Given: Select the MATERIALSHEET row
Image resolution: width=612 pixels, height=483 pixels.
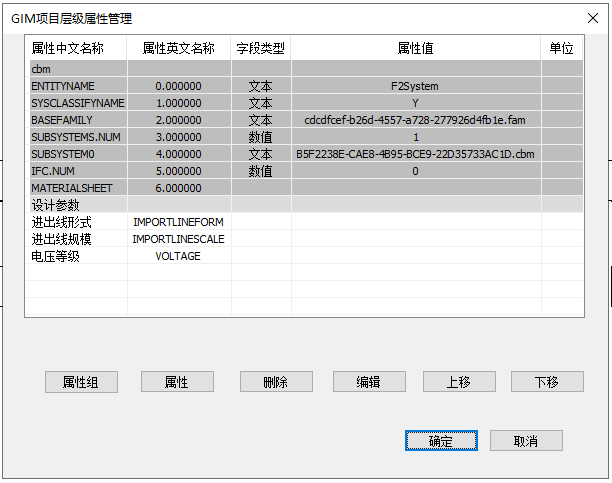Looking at the screenshot, I should pyautogui.click(x=306, y=188).
